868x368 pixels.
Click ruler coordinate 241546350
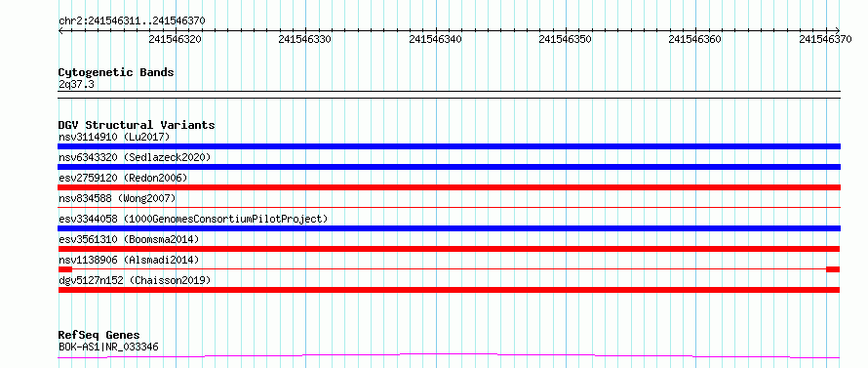coord(566,39)
